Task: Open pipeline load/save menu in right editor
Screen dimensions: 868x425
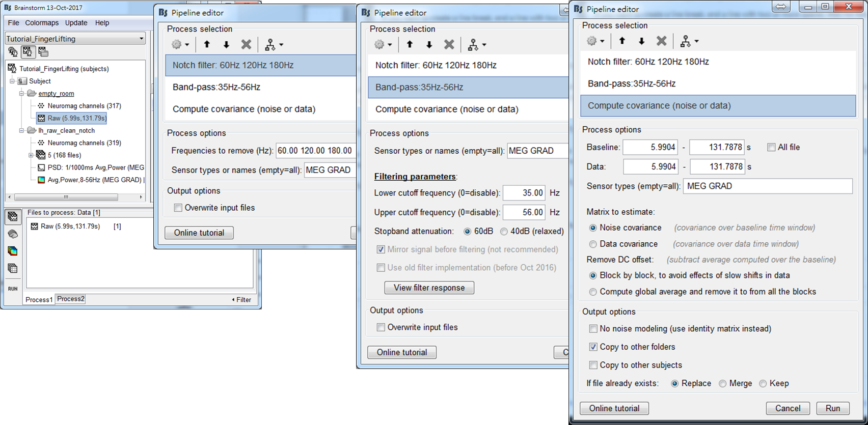Action: tap(689, 41)
